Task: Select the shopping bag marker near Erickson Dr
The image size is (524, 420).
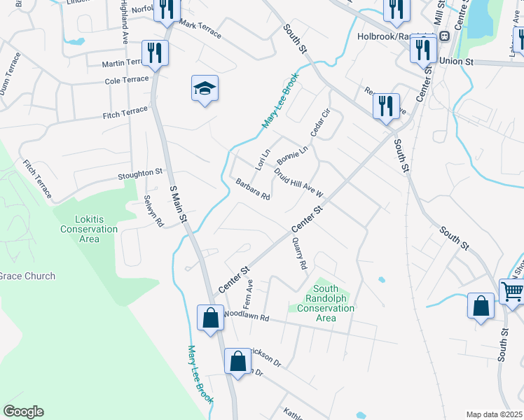Action: [237, 362]
